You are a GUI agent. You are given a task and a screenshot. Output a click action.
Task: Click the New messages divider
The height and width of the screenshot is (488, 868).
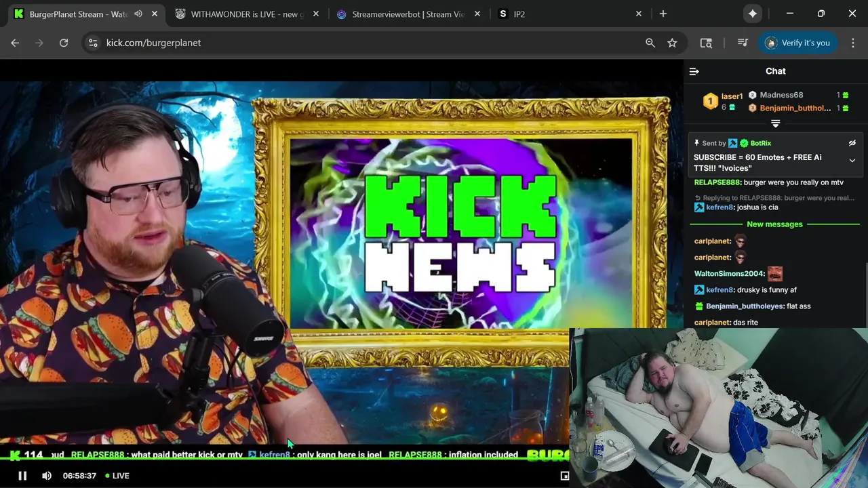[774, 224]
